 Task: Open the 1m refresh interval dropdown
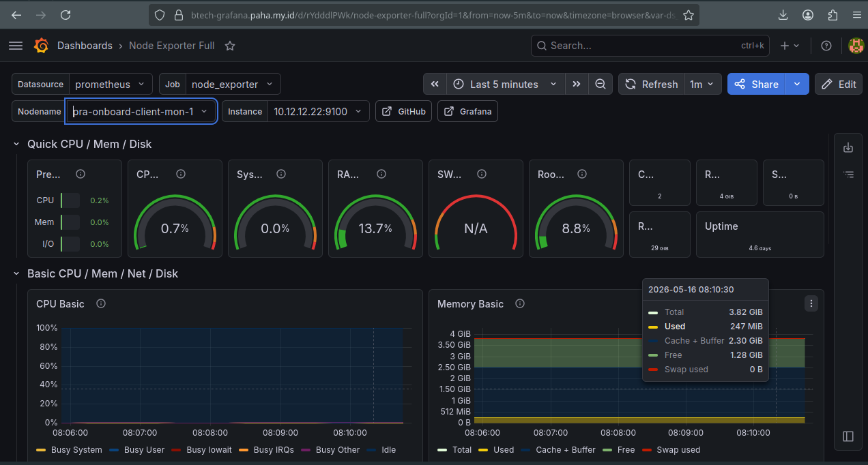(702, 85)
